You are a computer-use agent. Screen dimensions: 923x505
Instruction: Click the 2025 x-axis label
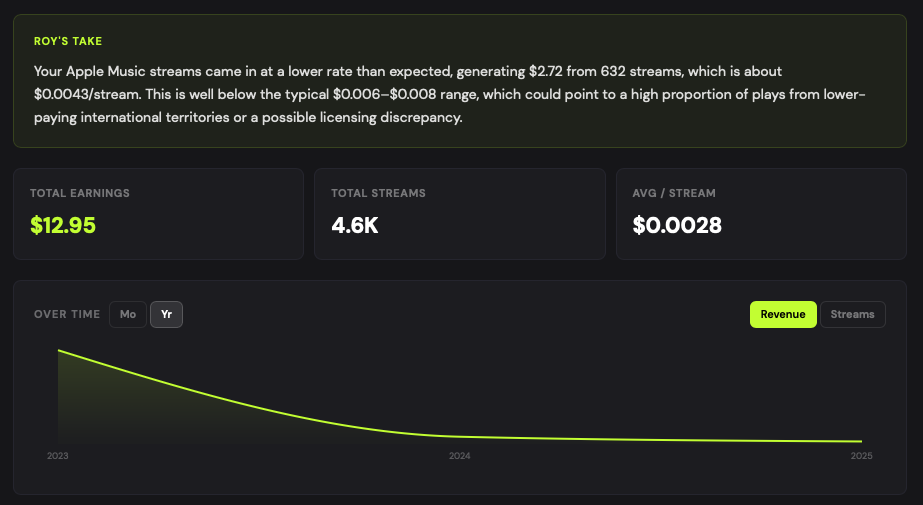tap(861, 456)
